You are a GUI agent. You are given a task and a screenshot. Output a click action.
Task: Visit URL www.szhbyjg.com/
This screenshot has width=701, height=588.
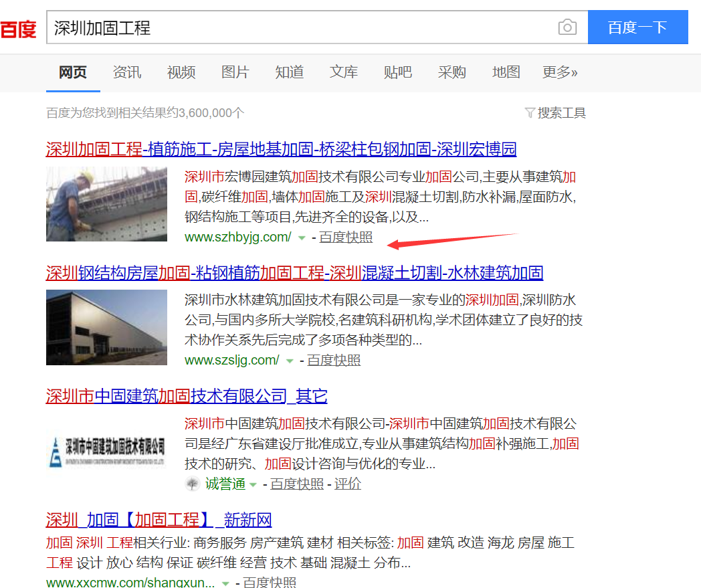(238, 237)
